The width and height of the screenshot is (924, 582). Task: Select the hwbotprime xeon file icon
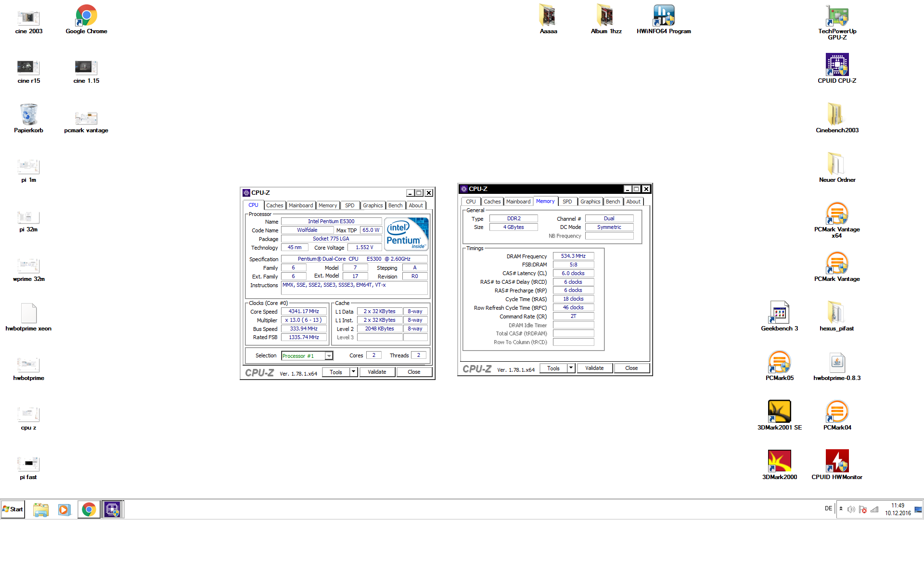(x=28, y=317)
